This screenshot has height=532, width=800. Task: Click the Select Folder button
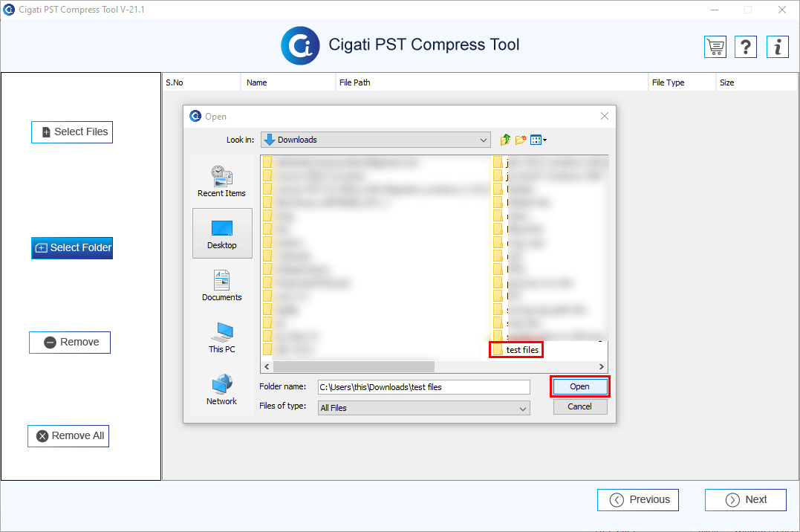[72, 247]
